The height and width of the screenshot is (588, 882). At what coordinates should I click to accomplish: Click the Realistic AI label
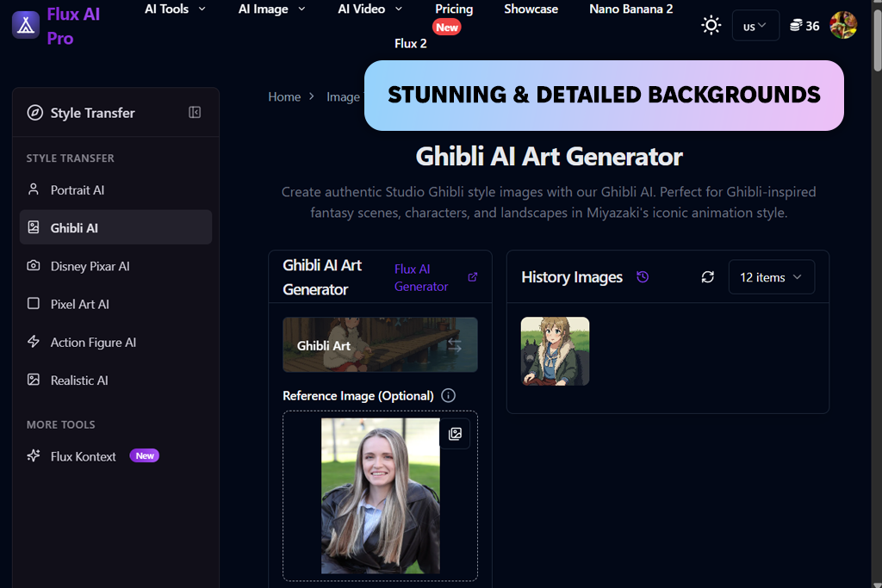click(x=79, y=381)
